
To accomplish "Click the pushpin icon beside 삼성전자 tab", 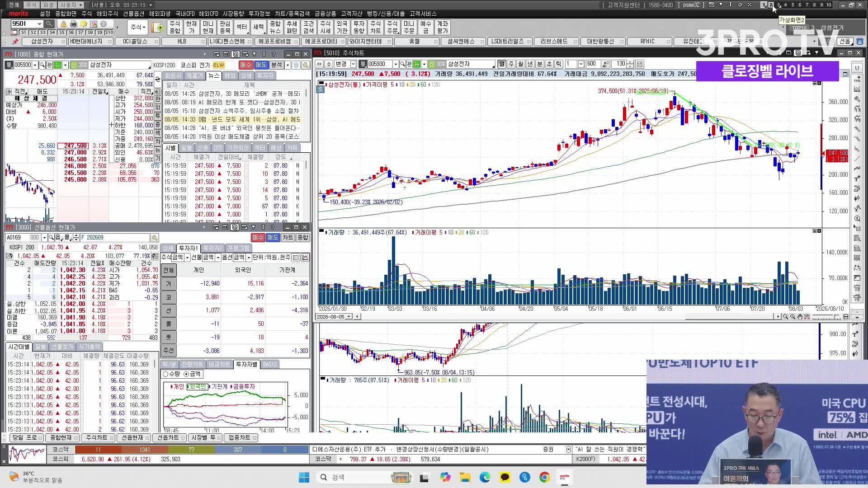I will point(15,41).
